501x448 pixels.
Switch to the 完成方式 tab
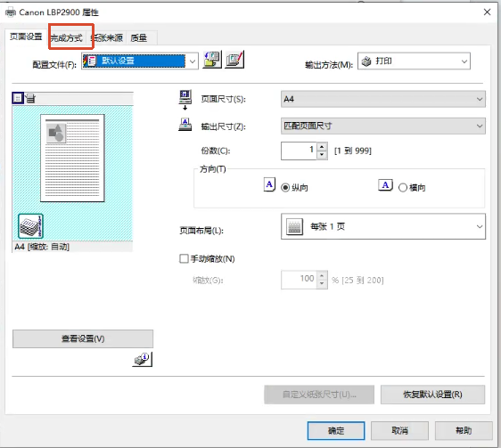[67, 37]
